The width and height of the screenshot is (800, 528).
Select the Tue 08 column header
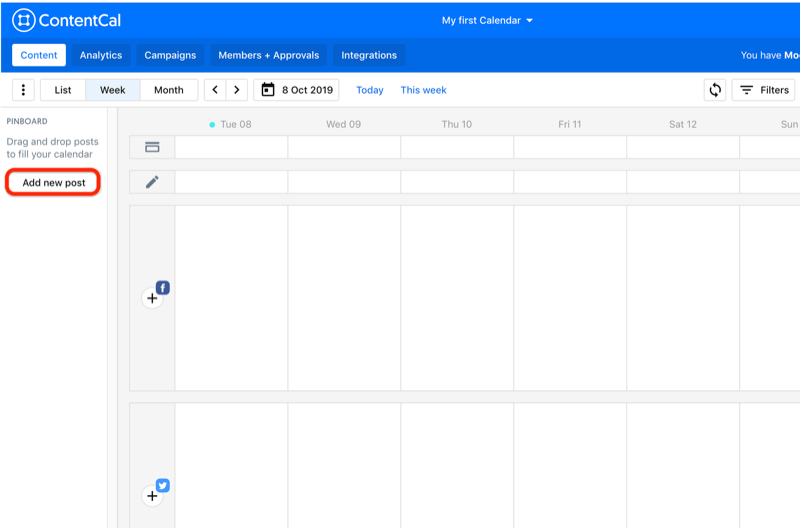pos(236,124)
